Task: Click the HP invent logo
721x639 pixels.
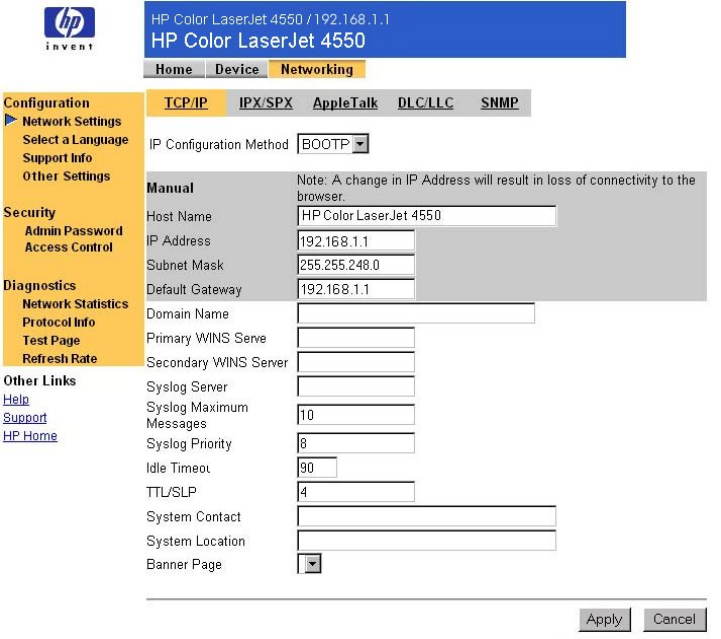Action: click(69, 28)
